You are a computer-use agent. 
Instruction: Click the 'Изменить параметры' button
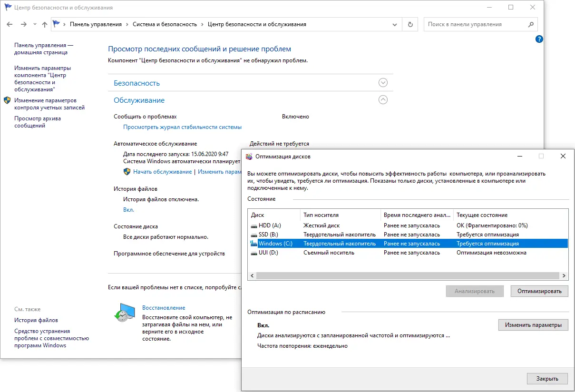tap(533, 325)
